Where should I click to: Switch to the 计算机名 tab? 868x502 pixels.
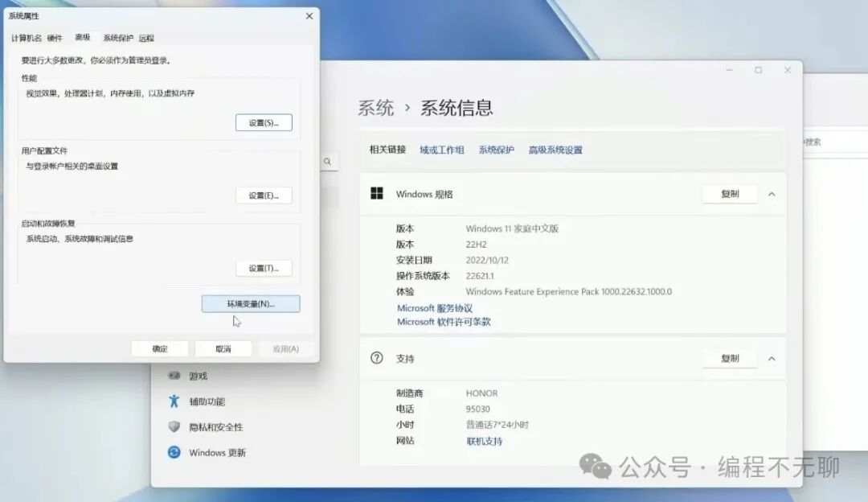click(x=27, y=38)
